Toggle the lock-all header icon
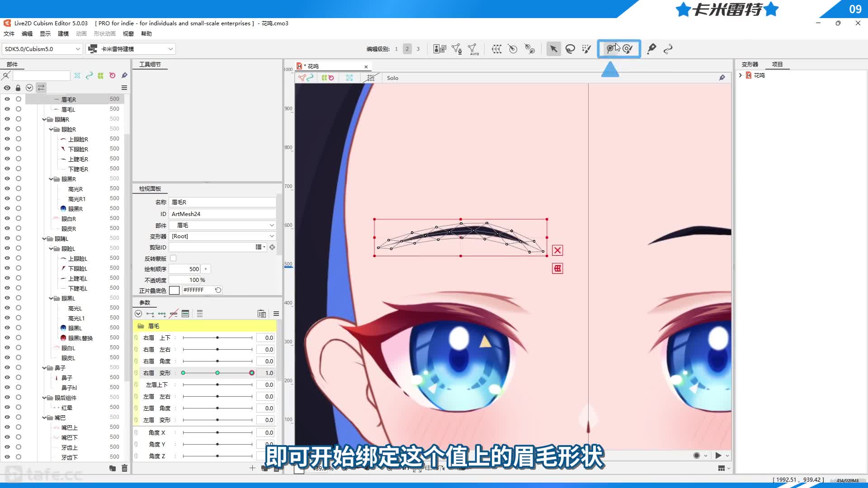The width and height of the screenshot is (868, 488). pos(18,88)
